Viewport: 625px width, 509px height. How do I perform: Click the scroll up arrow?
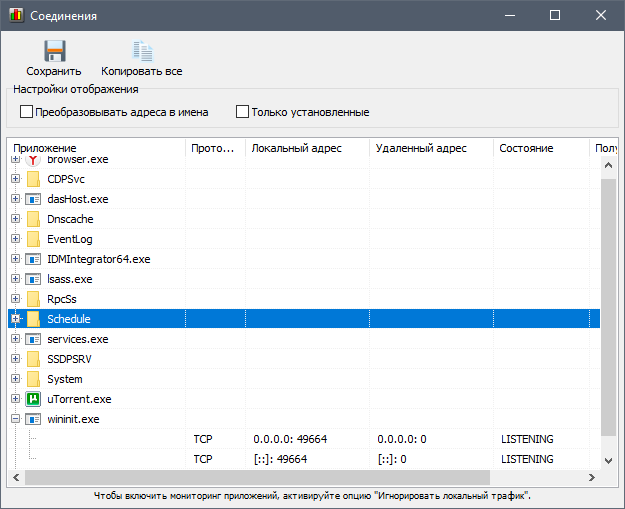[x=608, y=165]
